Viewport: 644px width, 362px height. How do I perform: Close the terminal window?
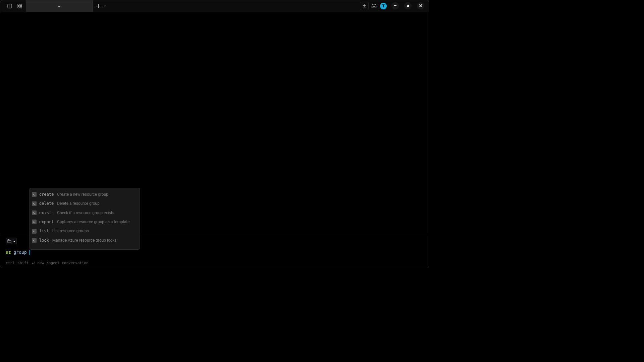(421, 6)
